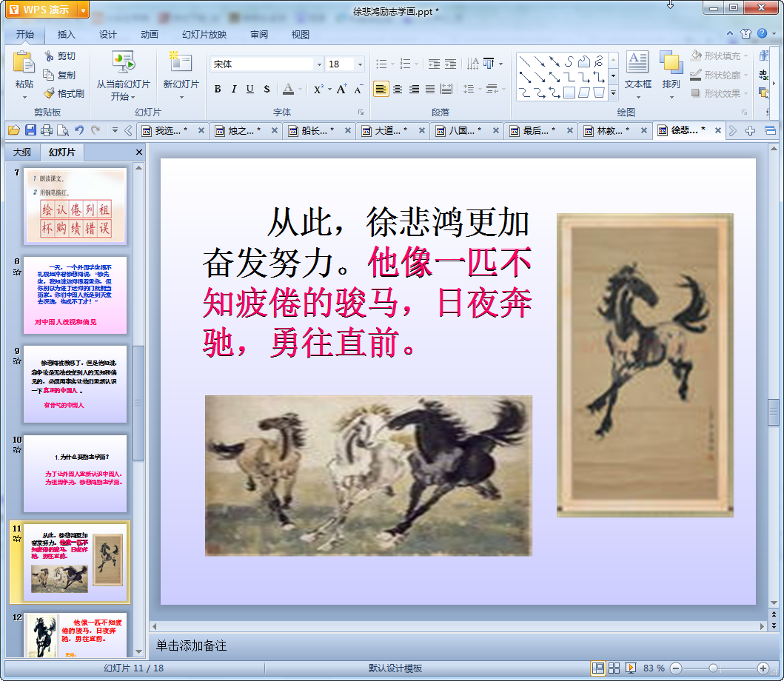The image size is (784, 681).
Task: Click the decrease indent icon
Action: [434, 64]
